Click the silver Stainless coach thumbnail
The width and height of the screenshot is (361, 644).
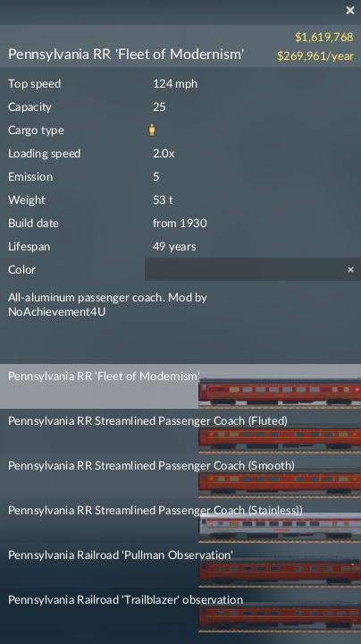tap(280, 529)
